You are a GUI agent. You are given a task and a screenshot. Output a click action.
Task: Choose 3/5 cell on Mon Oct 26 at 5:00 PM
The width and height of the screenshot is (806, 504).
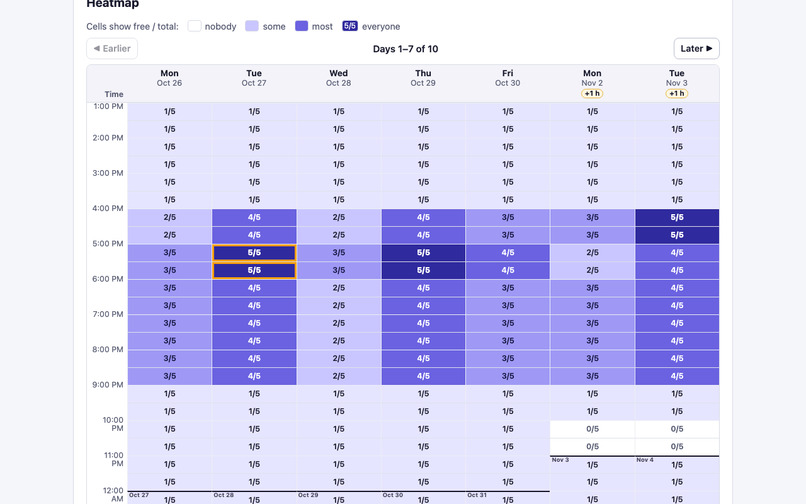point(170,253)
